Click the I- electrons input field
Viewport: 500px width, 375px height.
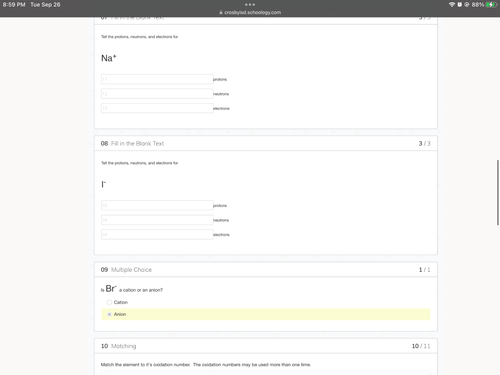pyautogui.click(x=157, y=235)
